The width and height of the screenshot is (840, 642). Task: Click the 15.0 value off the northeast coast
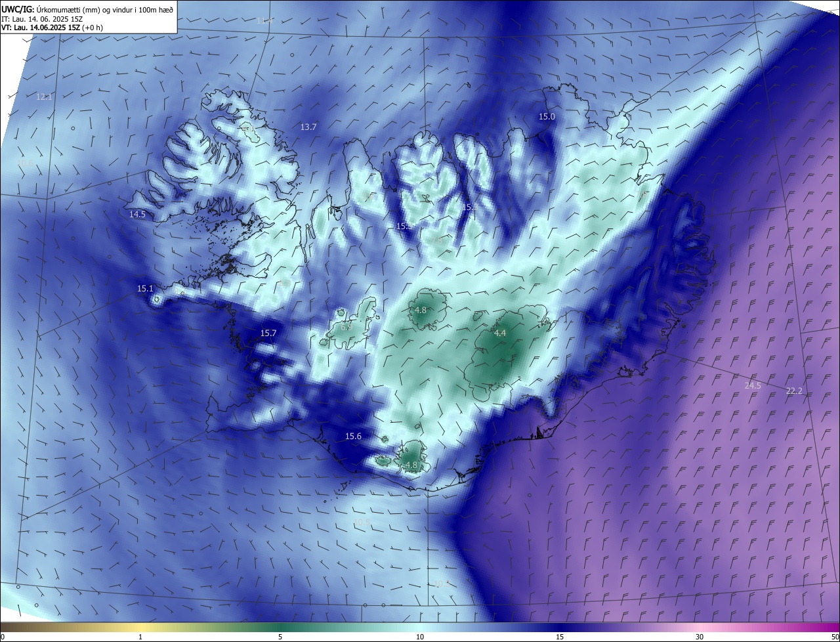[x=547, y=116]
